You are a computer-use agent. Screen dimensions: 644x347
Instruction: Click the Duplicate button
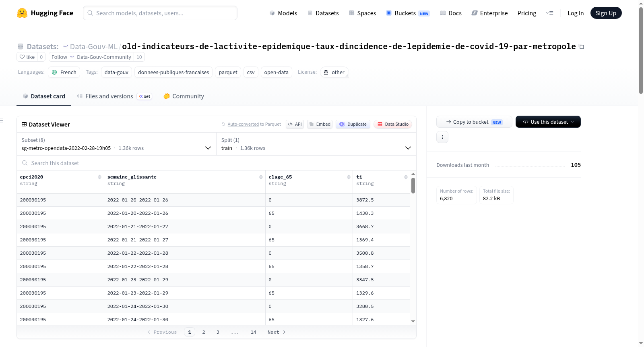click(353, 124)
